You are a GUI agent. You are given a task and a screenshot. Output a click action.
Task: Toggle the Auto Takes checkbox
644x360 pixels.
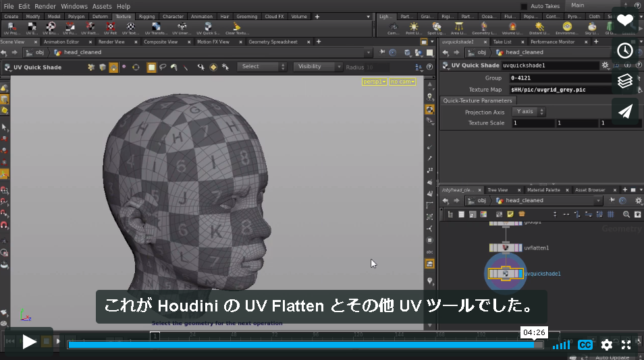(x=524, y=6)
